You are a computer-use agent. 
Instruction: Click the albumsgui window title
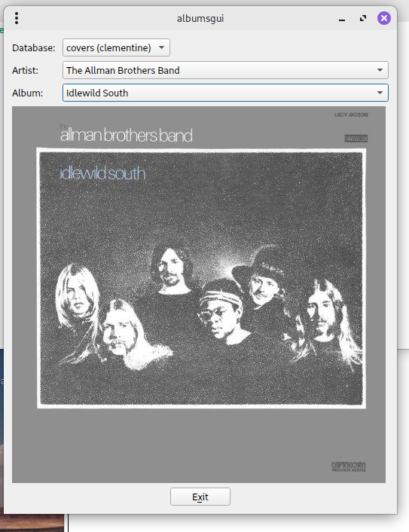[200, 18]
